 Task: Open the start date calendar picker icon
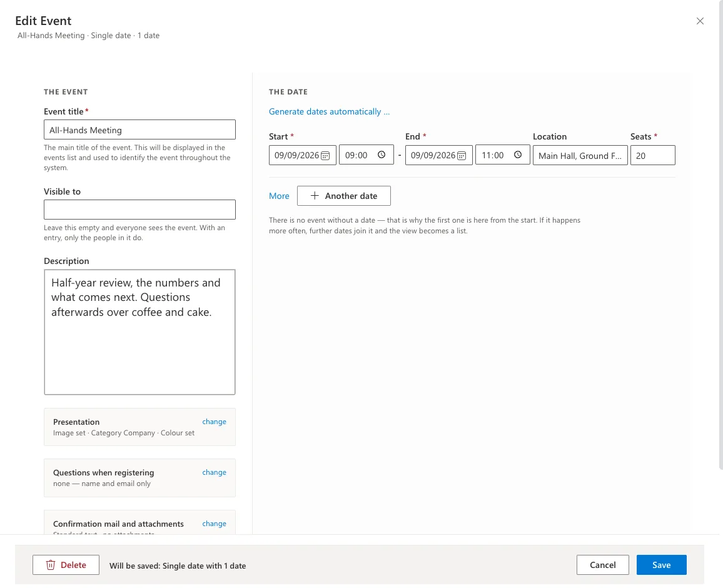(x=325, y=155)
